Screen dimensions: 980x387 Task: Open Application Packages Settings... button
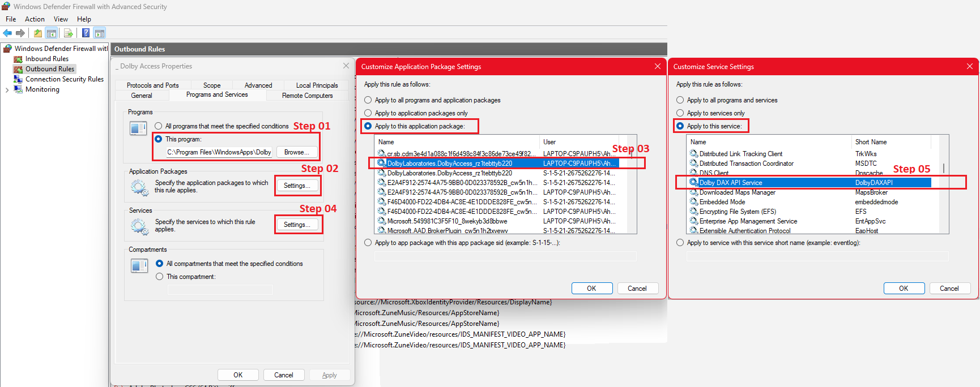point(297,186)
